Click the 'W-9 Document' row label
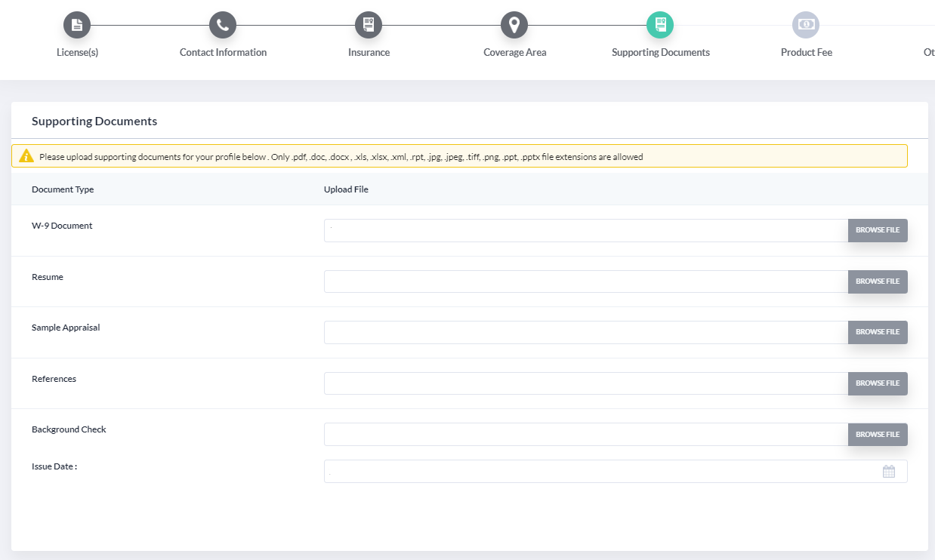Viewport: 935px width, 560px height. click(62, 226)
